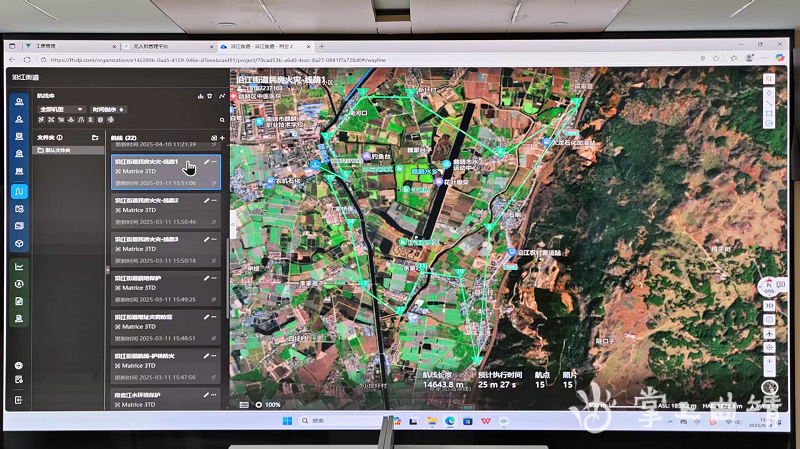Image resolution: width=800 pixels, height=449 pixels.
Task: Collapse the wayline list panel handle
Action: [108, 271]
